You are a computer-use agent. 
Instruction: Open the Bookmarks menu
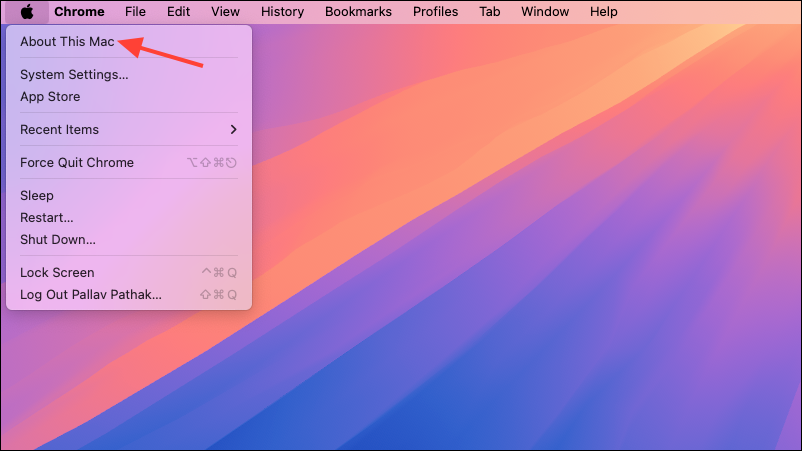359,11
